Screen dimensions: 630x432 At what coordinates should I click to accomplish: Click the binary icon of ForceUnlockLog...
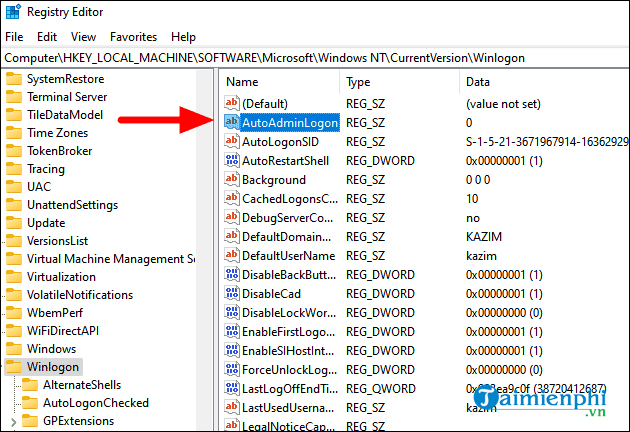click(x=232, y=370)
